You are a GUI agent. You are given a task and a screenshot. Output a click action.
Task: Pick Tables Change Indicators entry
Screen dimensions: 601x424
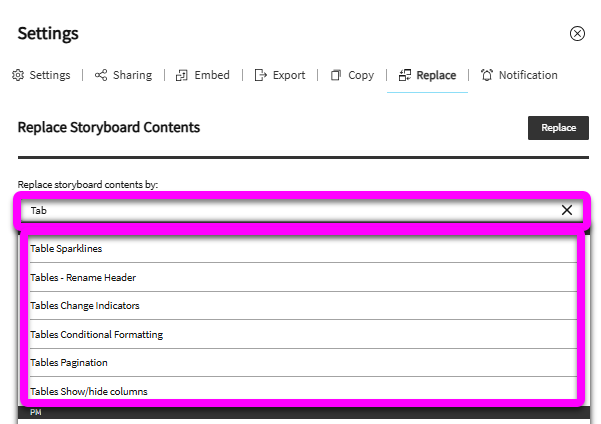pyautogui.click(x=303, y=306)
